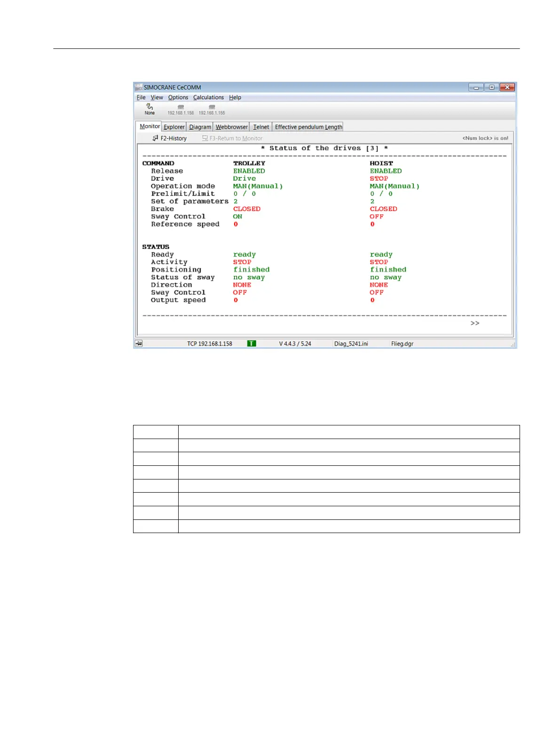Click the Trolley MAN(Manual) operation mode value
The image size is (560, 746).
pos(258,186)
